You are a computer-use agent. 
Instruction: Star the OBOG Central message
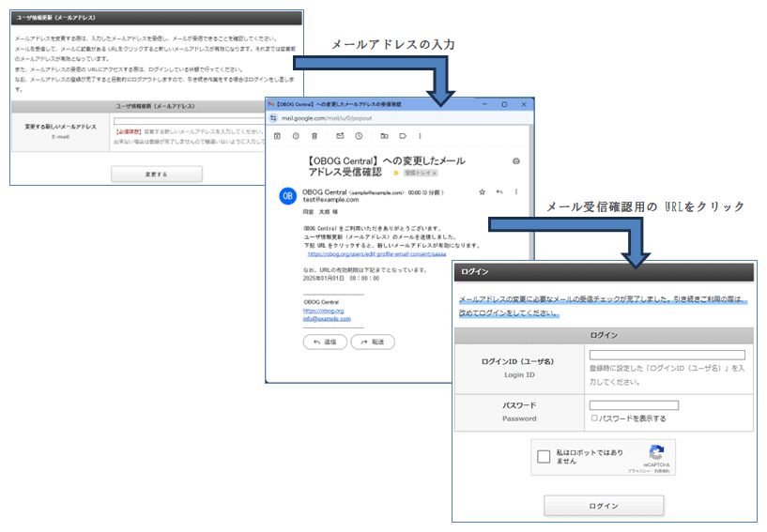tap(482, 192)
